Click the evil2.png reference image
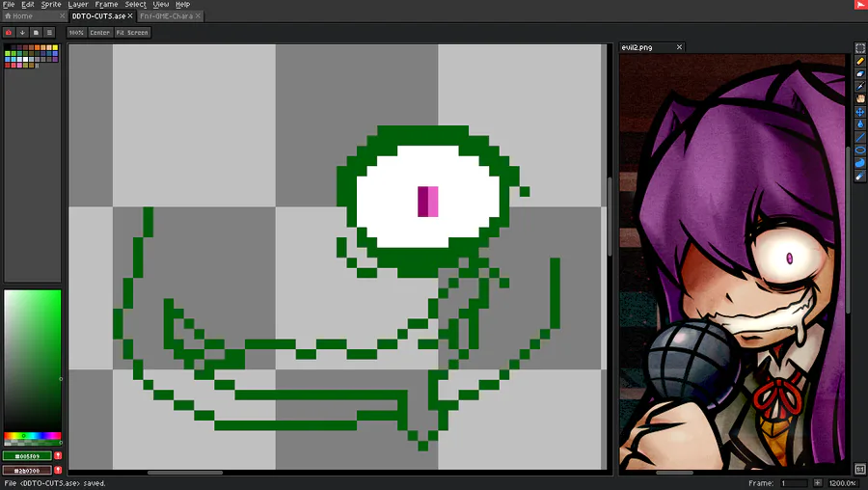The image size is (868, 490). point(732,261)
